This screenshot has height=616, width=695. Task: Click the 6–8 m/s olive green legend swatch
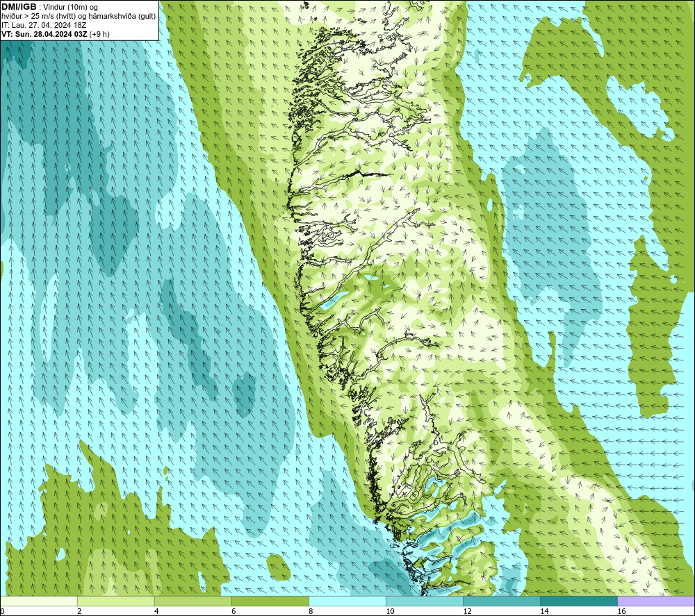point(270,601)
